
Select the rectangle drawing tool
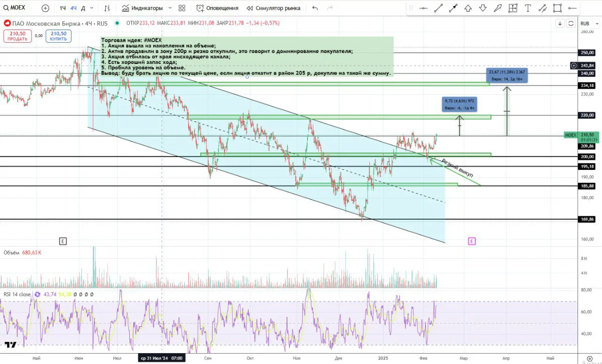(x=557, y=8)
